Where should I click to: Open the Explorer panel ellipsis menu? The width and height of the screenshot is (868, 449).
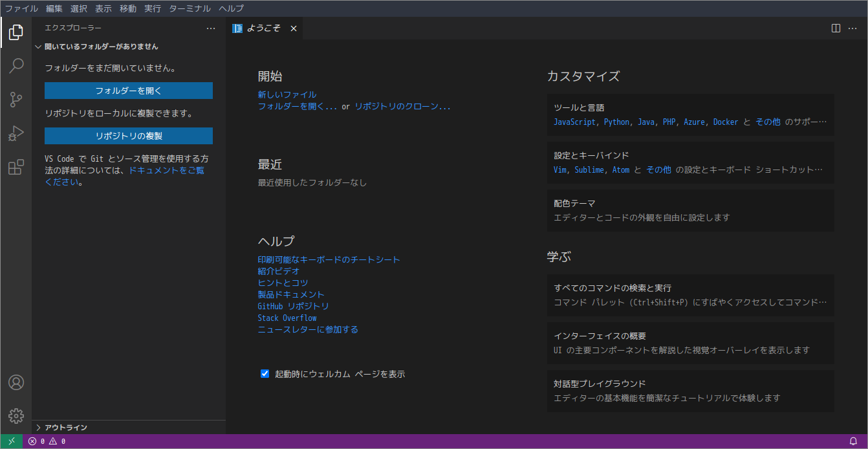pyautogui.click(x=211, y=28)
